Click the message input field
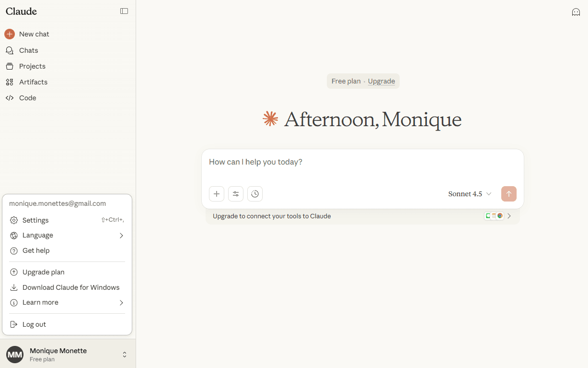588x368 pixels. 362,162
